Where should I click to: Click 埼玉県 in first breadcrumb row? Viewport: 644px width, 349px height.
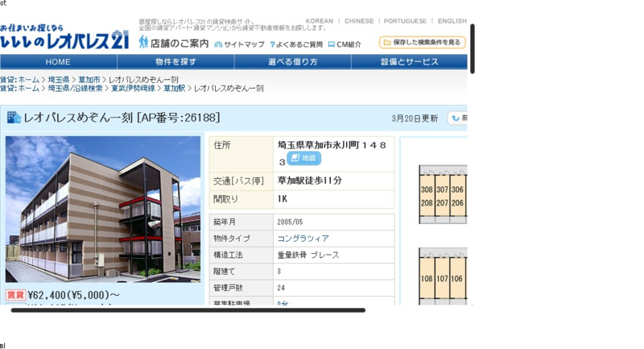click(x=59, y=79)
